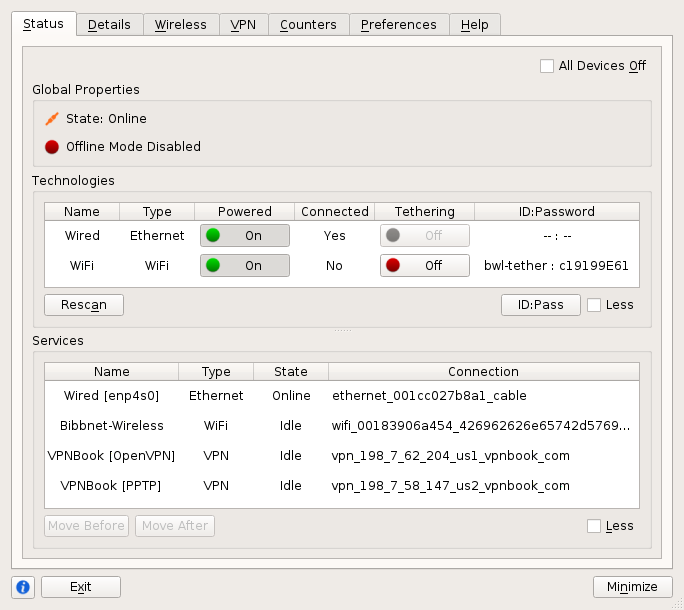Go to the Preferences tab
Image resolution: width=684 pixels, height=610 pixels.
(x=398, y=25)
